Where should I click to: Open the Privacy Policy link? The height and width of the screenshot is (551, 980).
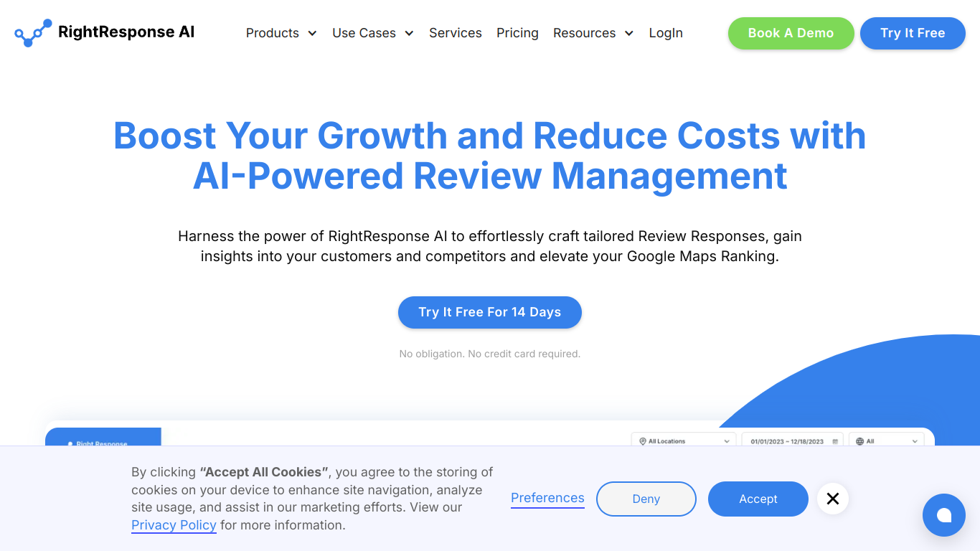pyautogui.click(x=174, y=525)
